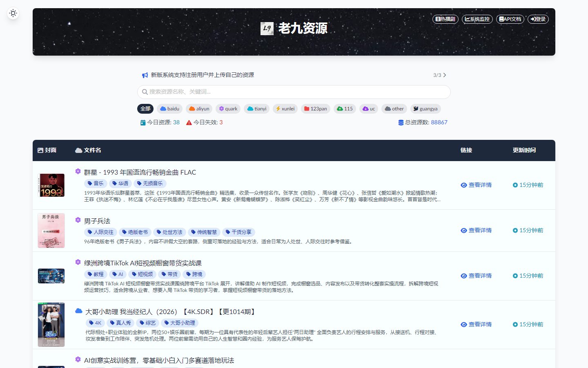
Task: View details for 群星 1993 row
Action: click(x=476, y=185)
